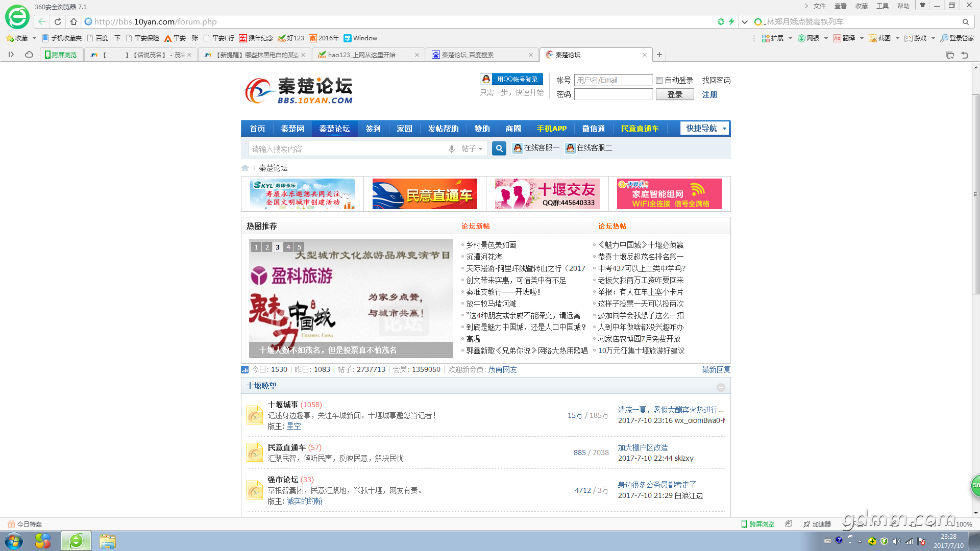Click the 360 browser taskbar icon
The image size is (980, 551).
coord(76,541)
